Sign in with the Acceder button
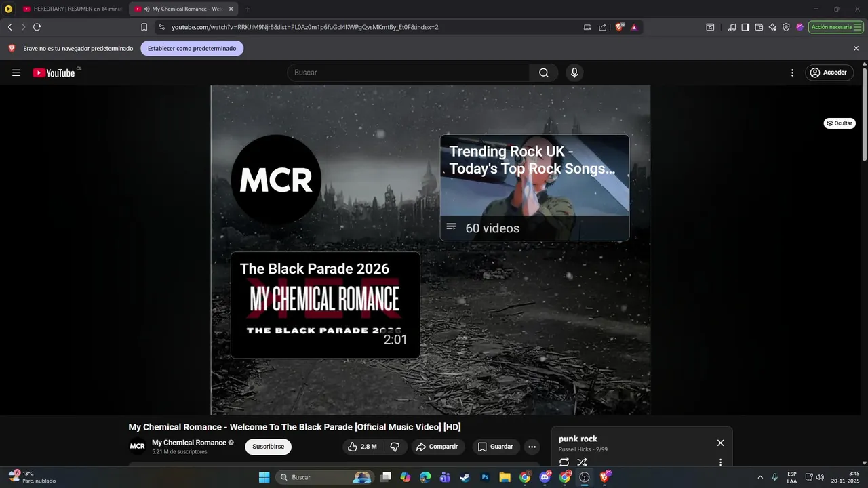The height and width of the screenshot is (488, 868). (x=829, y=73)
